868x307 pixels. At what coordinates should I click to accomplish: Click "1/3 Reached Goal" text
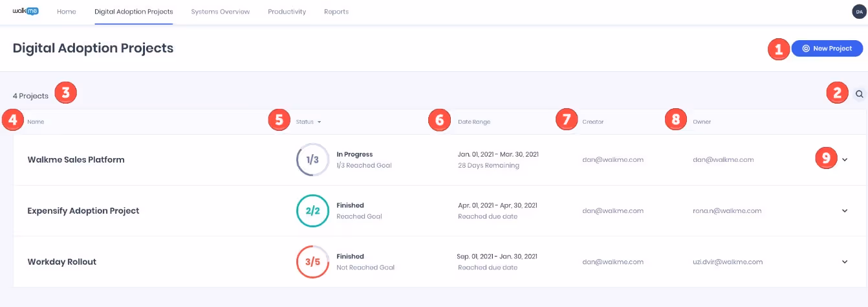(x=364, y=165)
